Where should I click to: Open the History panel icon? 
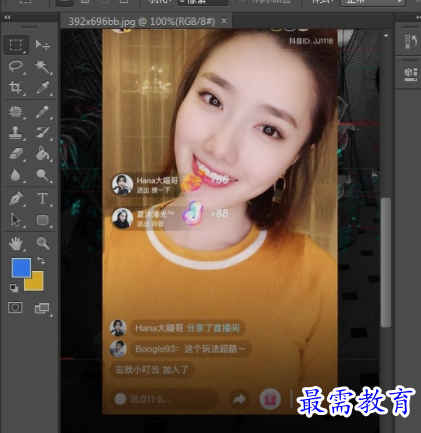click(x=411, y=42)
